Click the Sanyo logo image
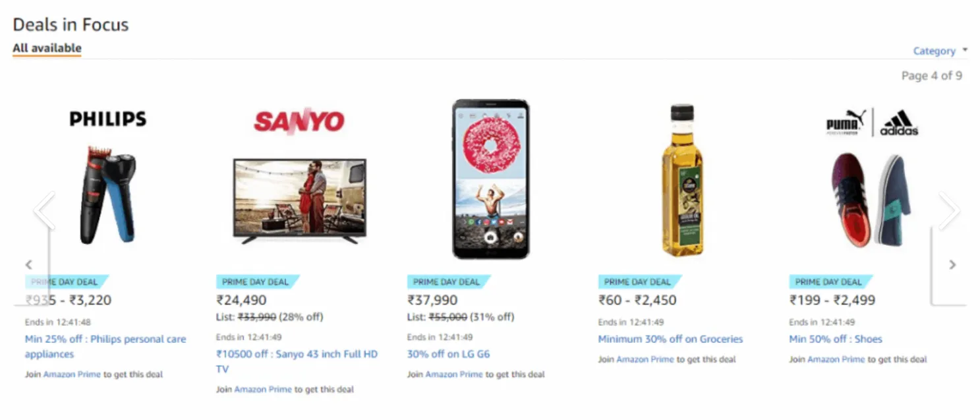This screenshot has height=420, width=980. click(299, 121)
